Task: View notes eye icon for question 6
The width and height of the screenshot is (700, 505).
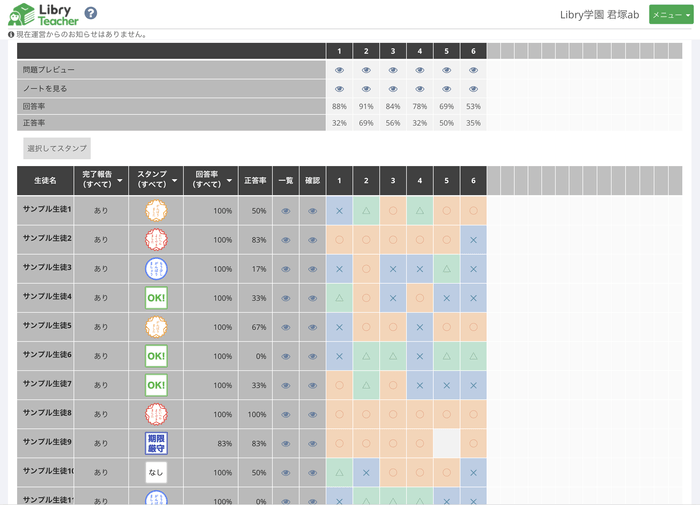Action: 473,88
